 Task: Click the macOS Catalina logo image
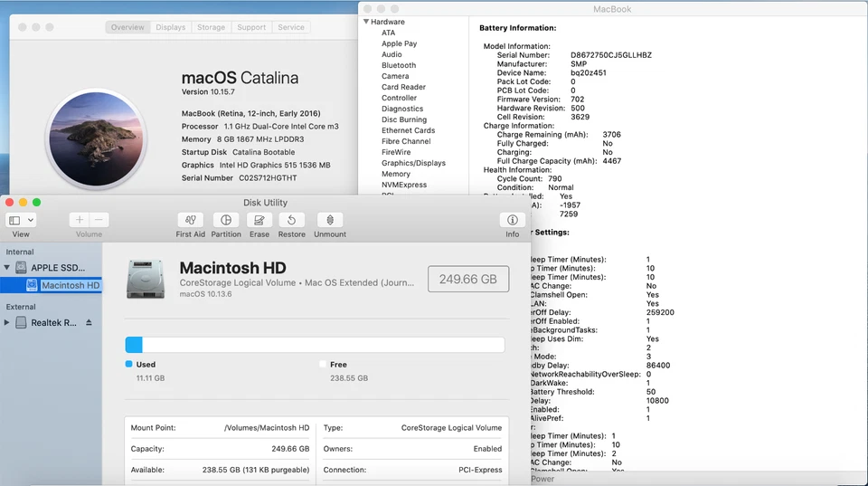(96, 139)
